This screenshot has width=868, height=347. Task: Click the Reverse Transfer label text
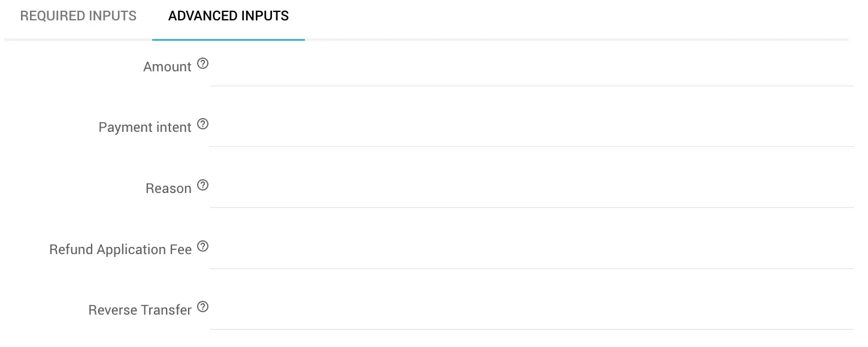[x=140, y=310]
